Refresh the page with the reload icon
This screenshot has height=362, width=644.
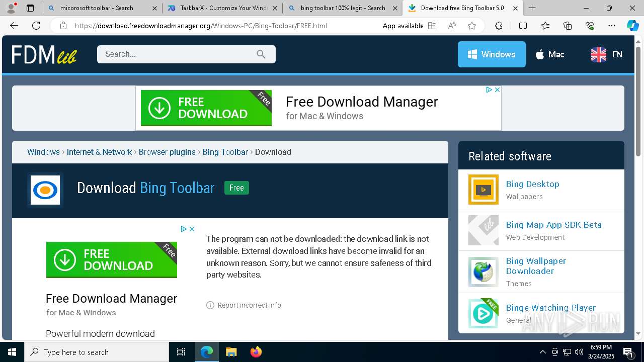point(36,26)
